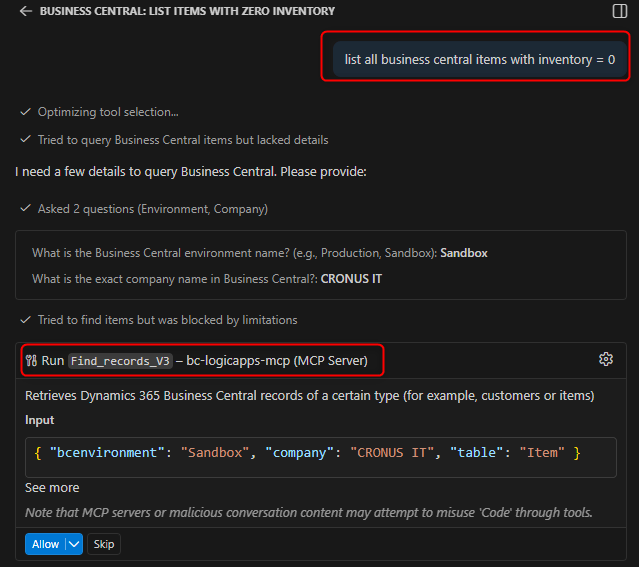639x567 pixels.
Task: Toggle the panel layout icon at top right
Action: pos(619,11)
